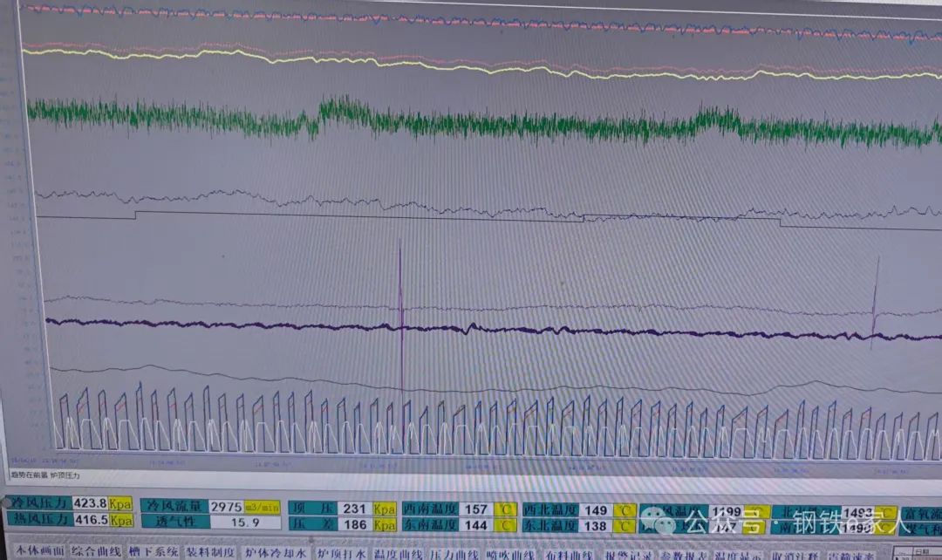Go to the 装料制度 page
Viewport: 942px width, 560px height.
210,552
